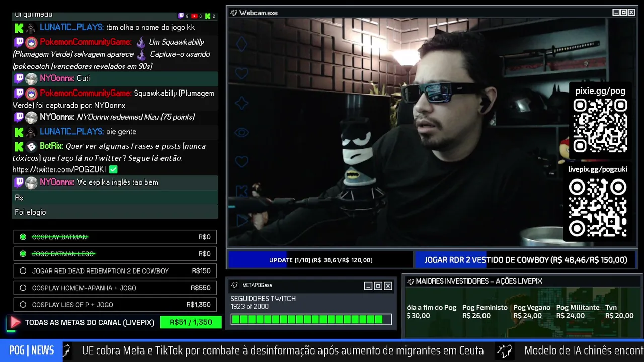Click the LUNATIC_PLAYS username on 'oie gente' message

tap(71, 132)
